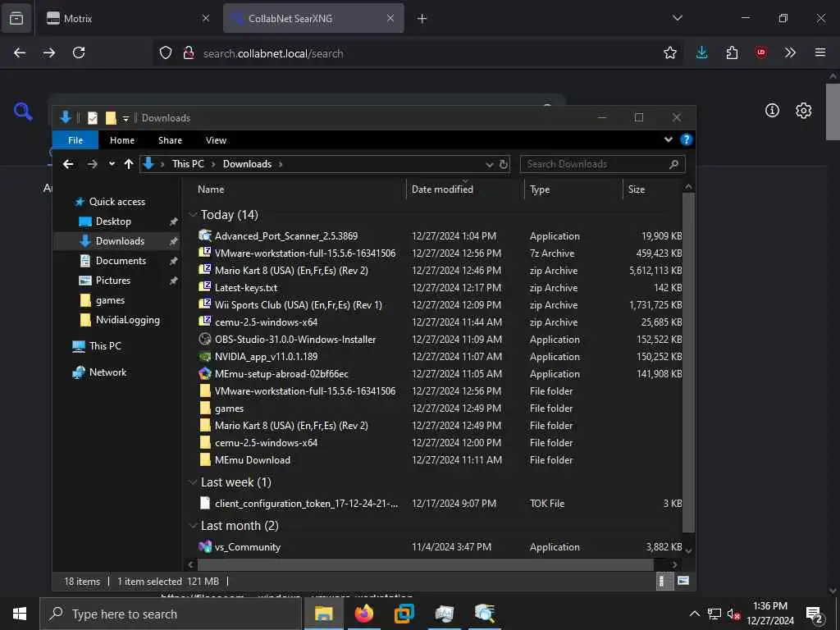Open Firefox extensions puzzle icon
This screenshot has width=840, height=630.
732,52
